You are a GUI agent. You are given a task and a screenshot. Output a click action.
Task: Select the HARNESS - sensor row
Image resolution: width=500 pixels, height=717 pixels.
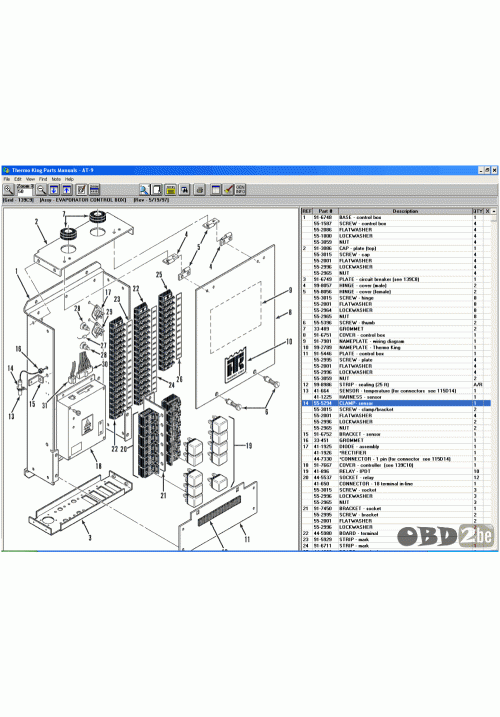pos(396,397)
